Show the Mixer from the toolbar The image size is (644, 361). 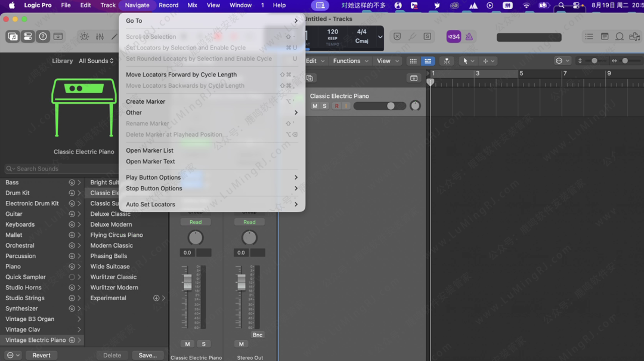pos(100,37)
